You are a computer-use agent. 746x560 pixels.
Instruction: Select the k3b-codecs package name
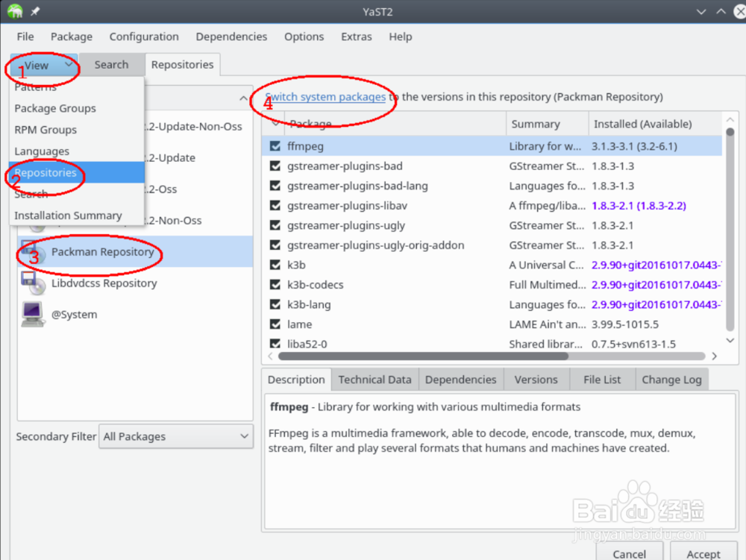316,285
